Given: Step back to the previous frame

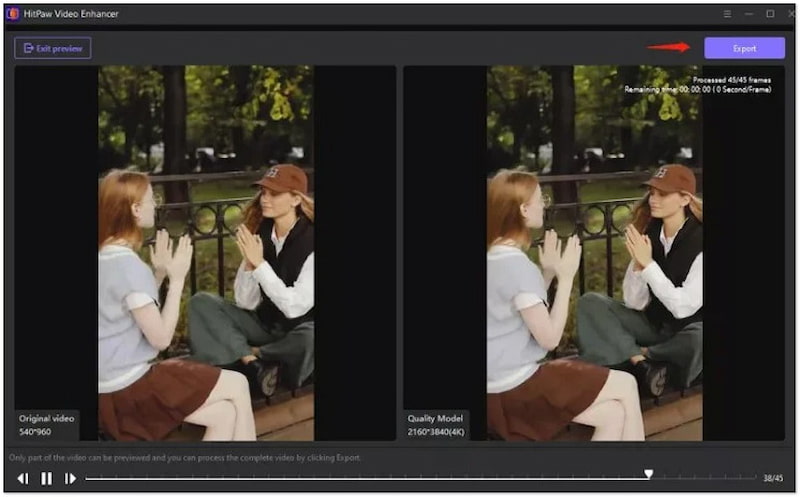Looking at the screenshot, I should click(22, 479).
